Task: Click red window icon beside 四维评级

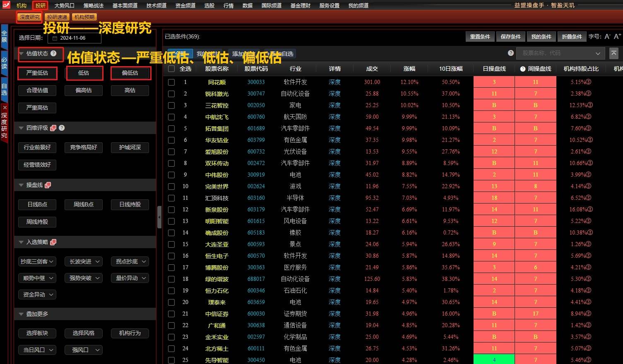Action: pyautogui.click(x=53, y=128)
